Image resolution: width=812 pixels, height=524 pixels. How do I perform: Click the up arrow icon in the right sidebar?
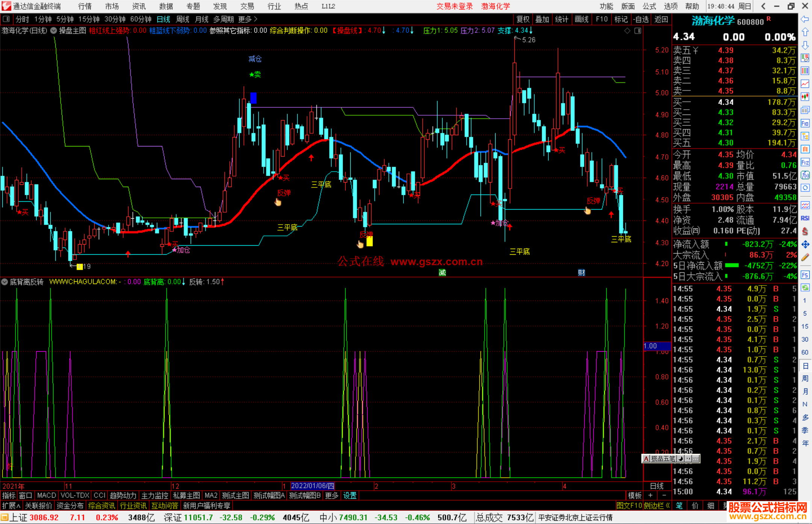[805, 32]
